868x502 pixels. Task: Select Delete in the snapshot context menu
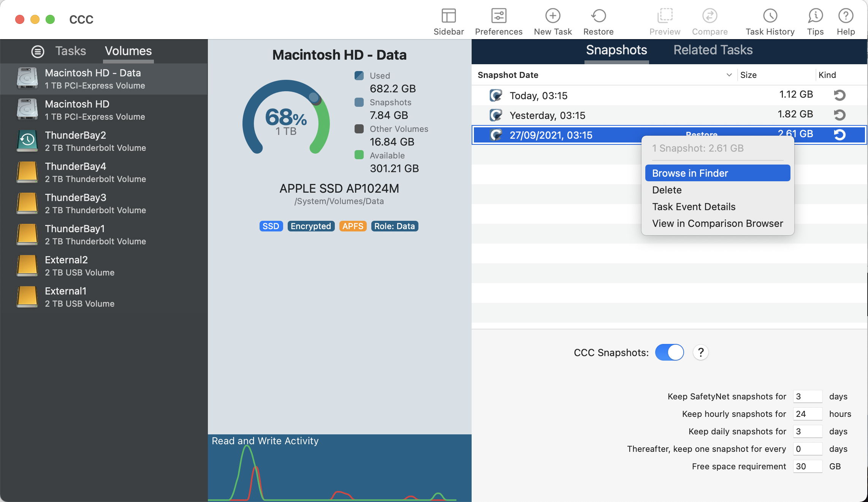(x=667, y=190)
